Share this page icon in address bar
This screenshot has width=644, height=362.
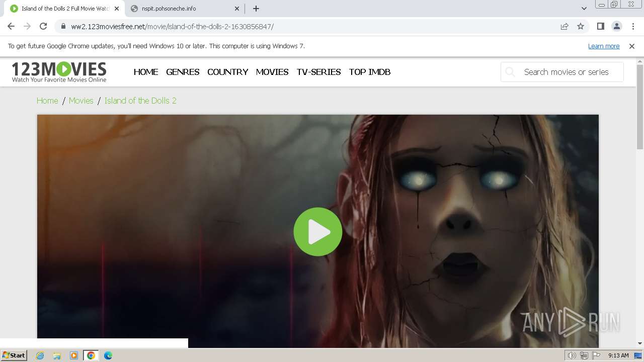565,26
